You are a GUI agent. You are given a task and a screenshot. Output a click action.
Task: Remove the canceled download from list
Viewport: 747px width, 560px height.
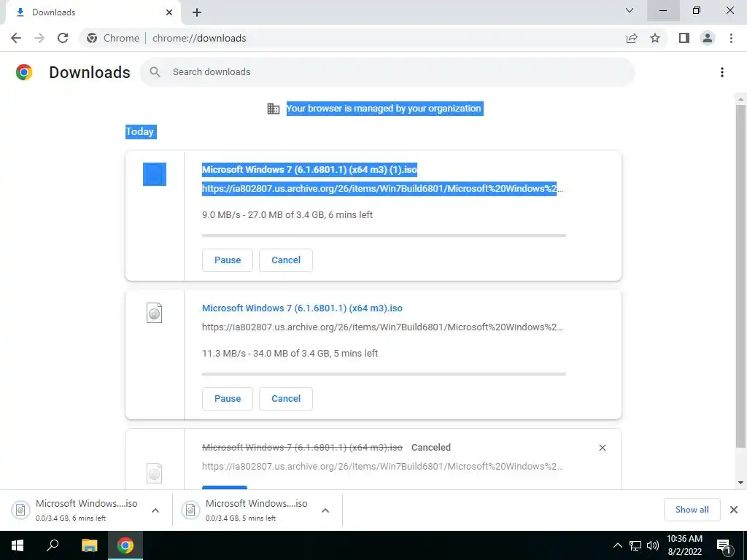pos(602,448)
